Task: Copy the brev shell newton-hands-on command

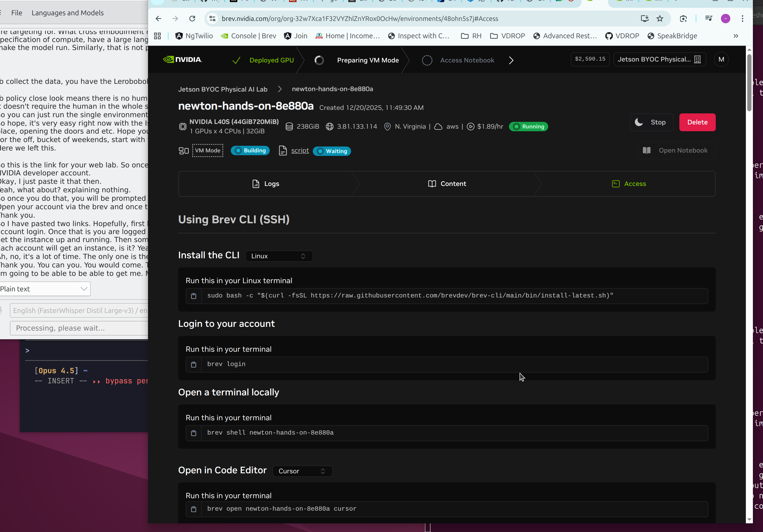Action: (193, 433)
